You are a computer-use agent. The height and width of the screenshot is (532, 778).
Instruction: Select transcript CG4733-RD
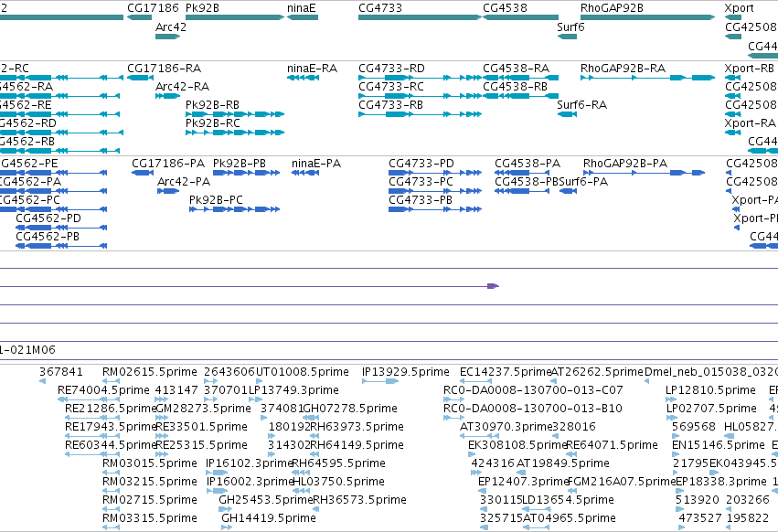point(391,69)
